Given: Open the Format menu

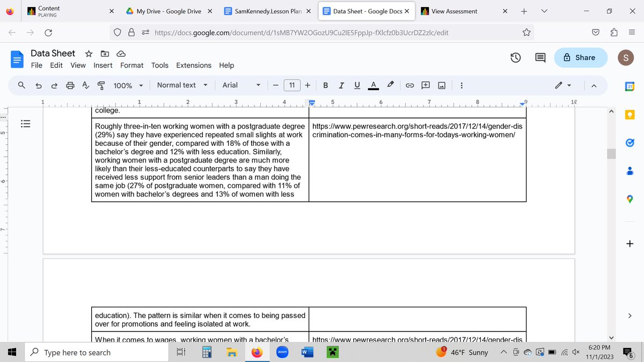Looking at the screenshot, I should pyautogui.click(x=131, y=65).
